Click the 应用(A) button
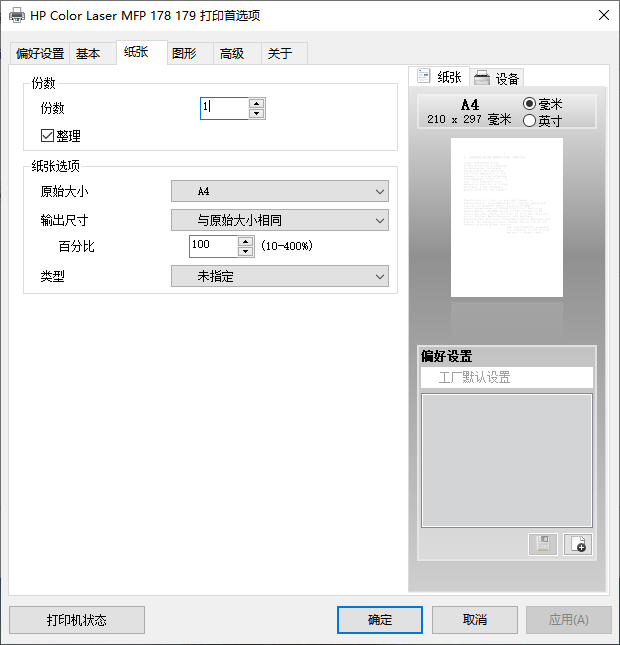 [x=569, y=619]
